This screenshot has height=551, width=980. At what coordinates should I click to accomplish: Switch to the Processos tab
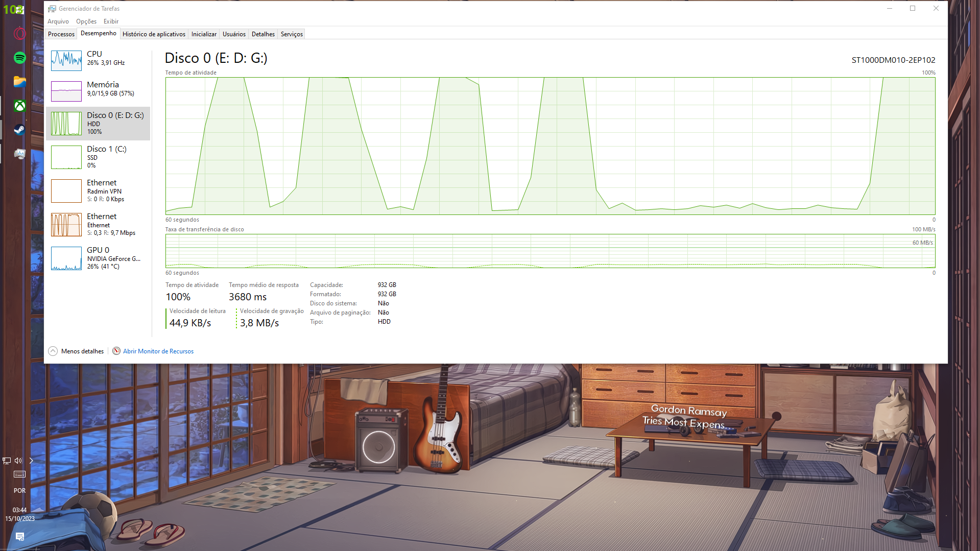[61, 34]
